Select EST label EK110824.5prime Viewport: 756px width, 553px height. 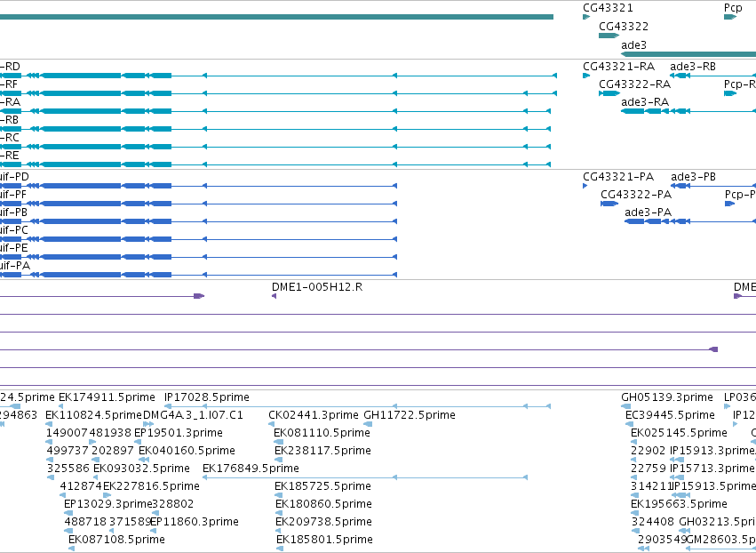(x=93, y=415)
